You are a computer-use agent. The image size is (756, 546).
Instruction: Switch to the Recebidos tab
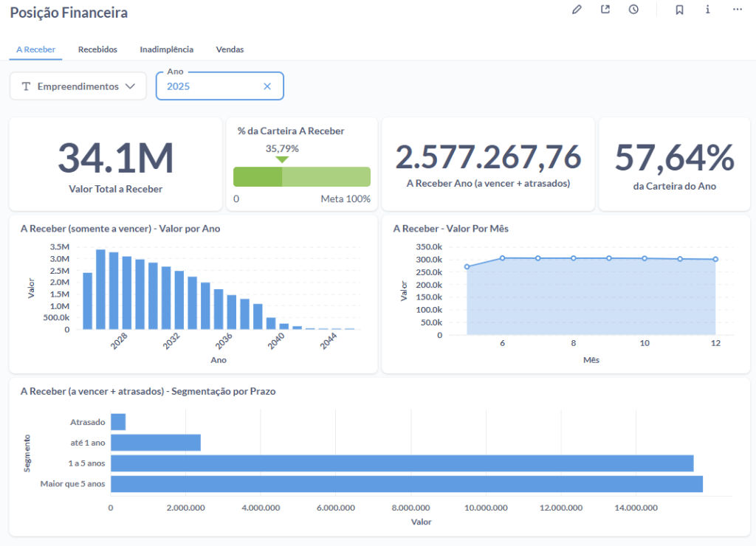point(97,49)
